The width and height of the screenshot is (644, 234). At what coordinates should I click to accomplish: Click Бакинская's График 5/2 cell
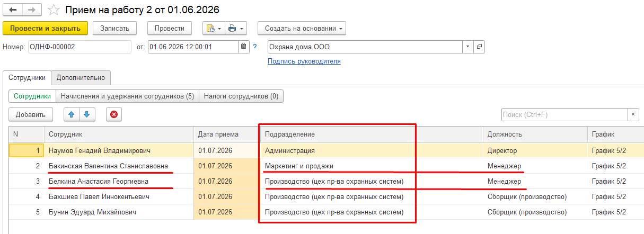(x=615, y=166)
